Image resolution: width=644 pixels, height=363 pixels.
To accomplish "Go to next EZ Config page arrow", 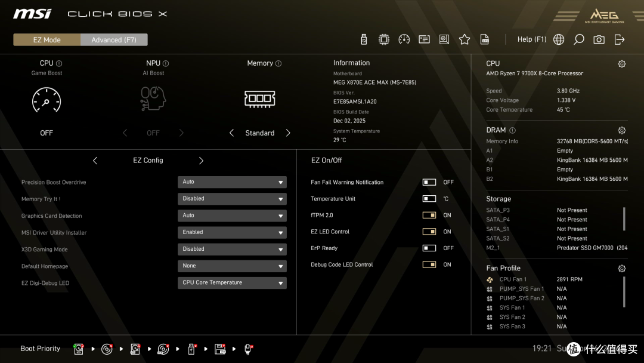I will point(202,161).
